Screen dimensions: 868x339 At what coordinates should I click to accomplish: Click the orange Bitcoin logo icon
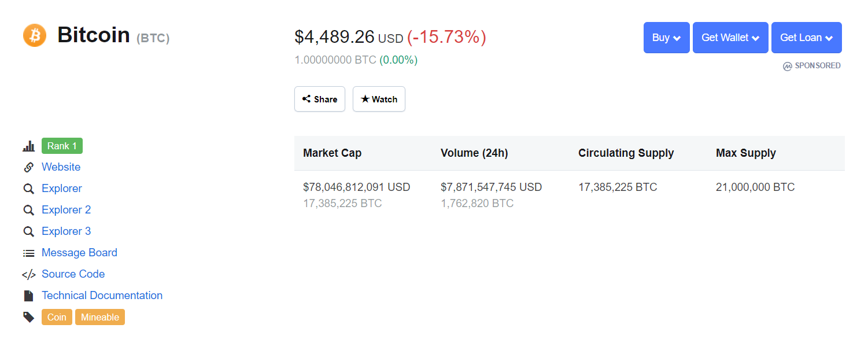35,36
